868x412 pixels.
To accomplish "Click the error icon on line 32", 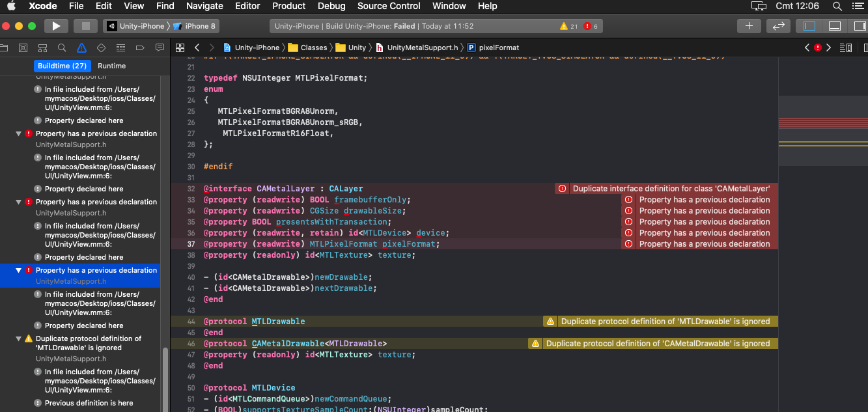I will [x=562, y=189].
